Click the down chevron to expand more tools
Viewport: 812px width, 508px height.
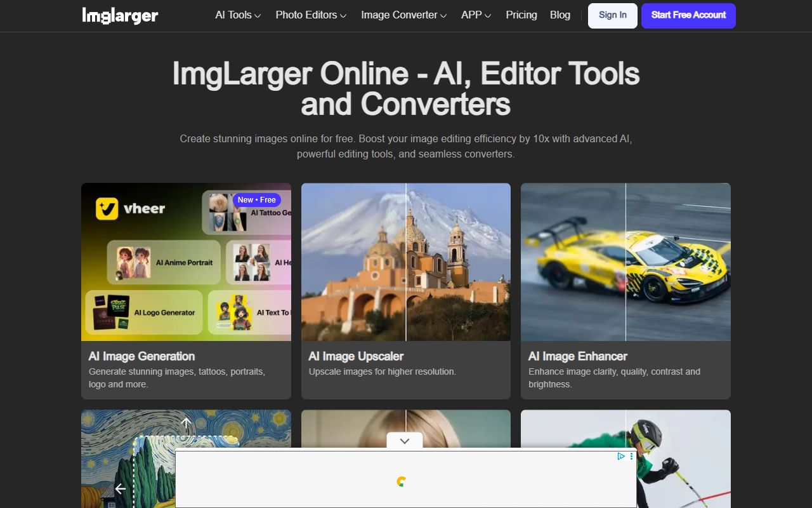coord(405,440)
